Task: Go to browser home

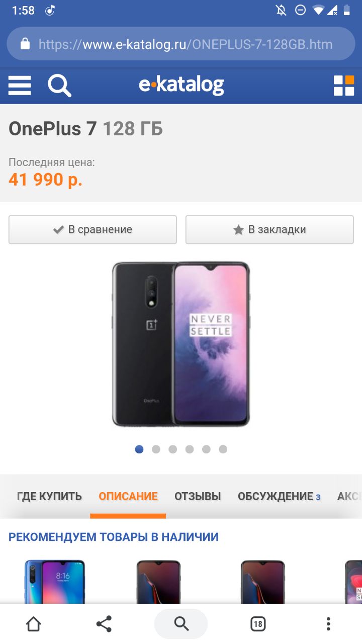Action: (33, 624)
